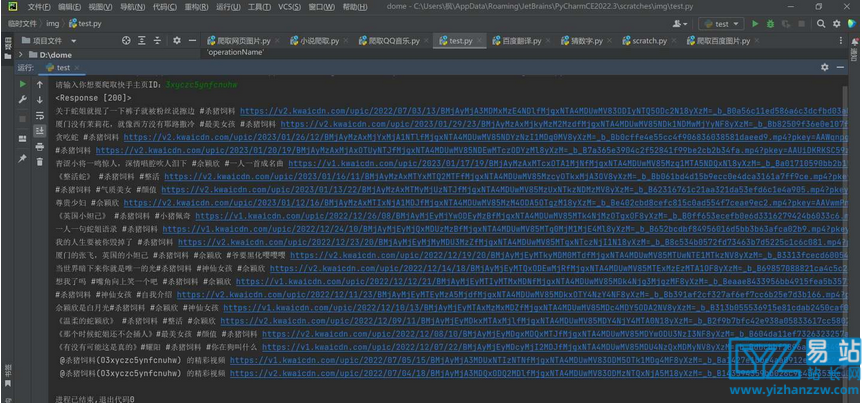
Task: Open the VCS(S) menu
Action: tap(289, 7)
